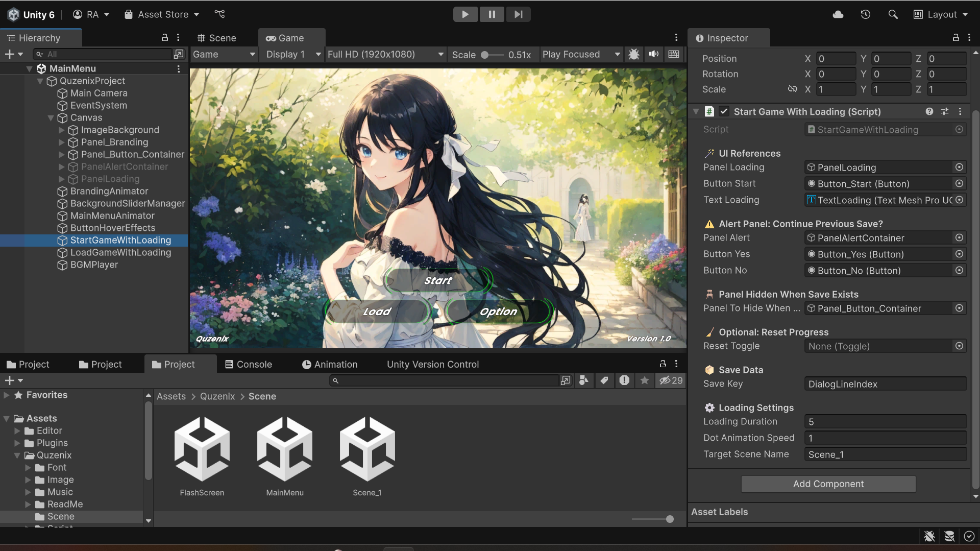Click the Play button in toolbar

pos(465,14)
